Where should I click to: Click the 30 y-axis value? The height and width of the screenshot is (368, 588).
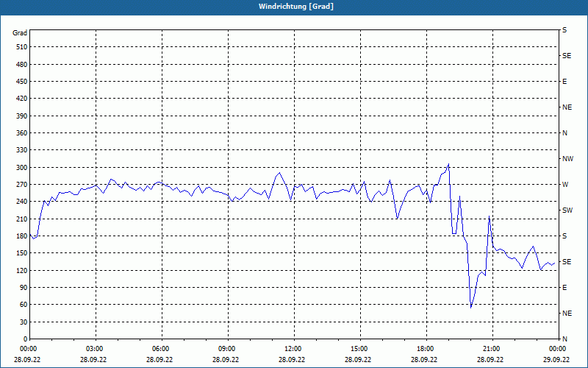(x=24, y=322)
